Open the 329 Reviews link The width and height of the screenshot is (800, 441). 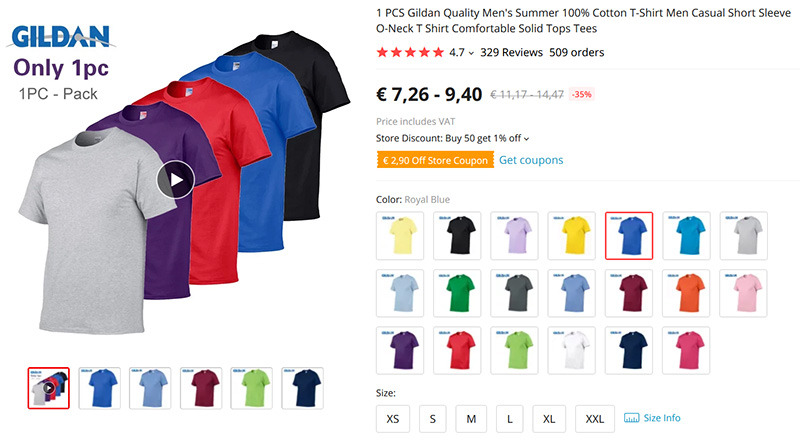click(x=511, y=53)
